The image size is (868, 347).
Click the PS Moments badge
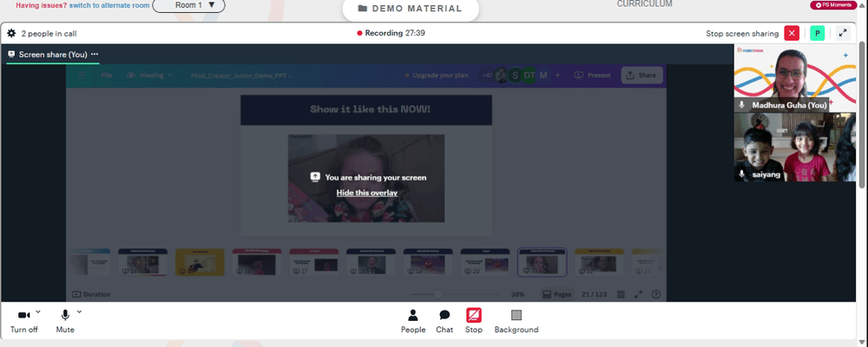(833, 5)
